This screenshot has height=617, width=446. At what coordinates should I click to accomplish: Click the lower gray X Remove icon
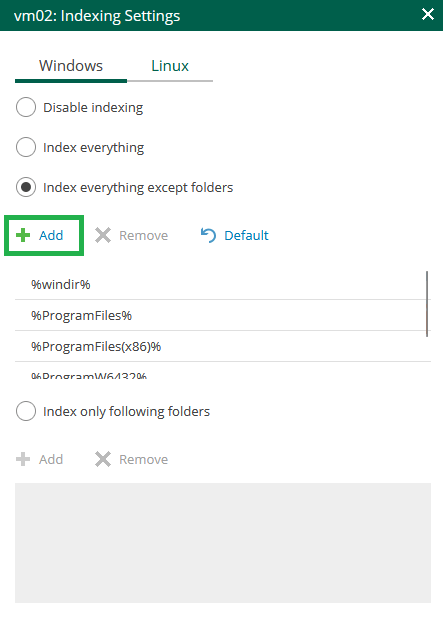coord(103,459)
